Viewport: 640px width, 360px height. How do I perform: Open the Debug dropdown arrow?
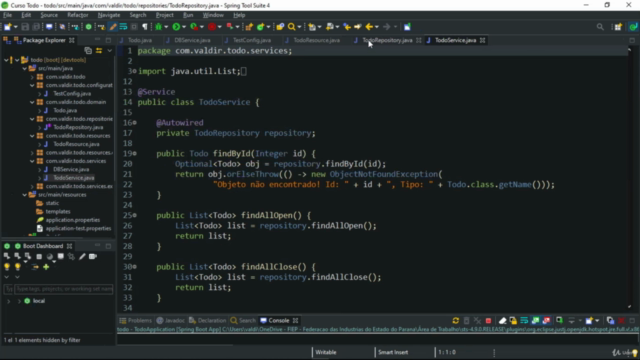(x=166, y=27)
